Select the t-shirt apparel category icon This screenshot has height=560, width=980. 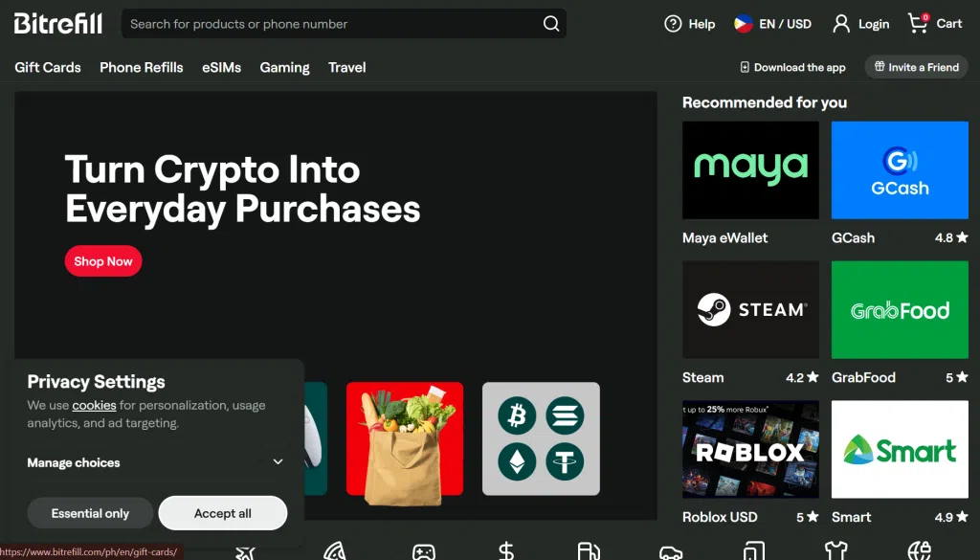click(835, 551)
